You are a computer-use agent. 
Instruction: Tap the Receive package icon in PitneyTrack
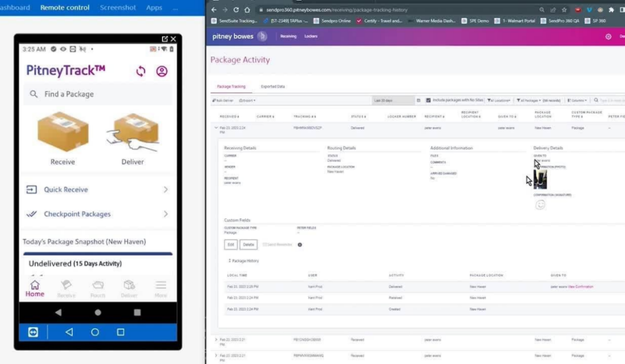point(62,133)
